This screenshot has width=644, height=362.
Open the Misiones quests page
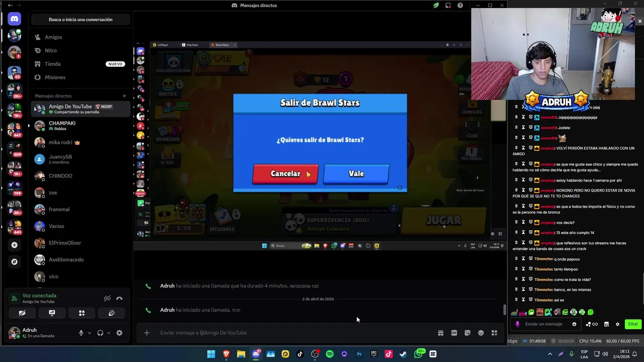click(80, 77)
